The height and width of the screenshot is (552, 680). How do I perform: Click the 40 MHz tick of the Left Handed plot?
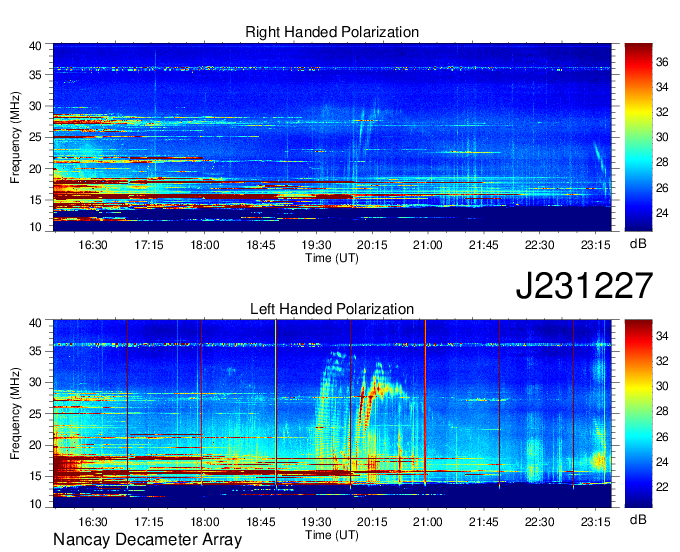click(36, 323)
